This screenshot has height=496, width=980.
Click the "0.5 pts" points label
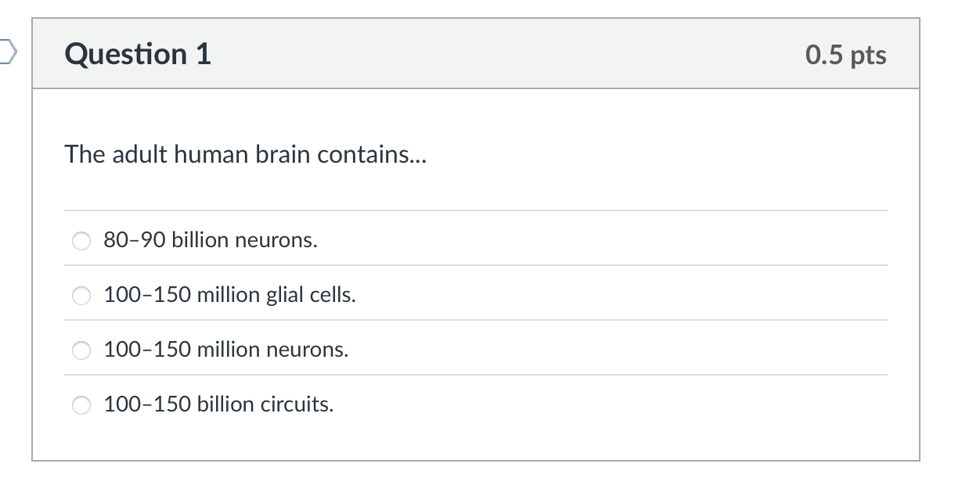(x=845, y=55)
